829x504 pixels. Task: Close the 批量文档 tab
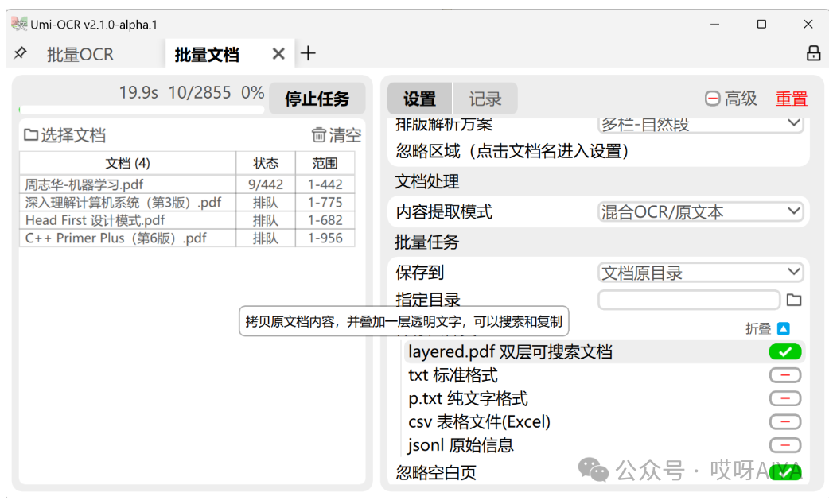tap(278, 53)
